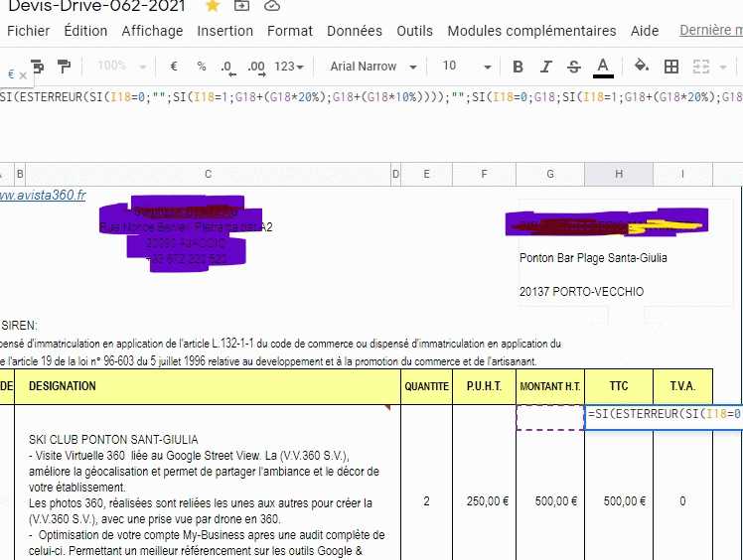Open the zoom 100% dropdown
The width and height of the screenshot is (743, 560).
[121, 66]
